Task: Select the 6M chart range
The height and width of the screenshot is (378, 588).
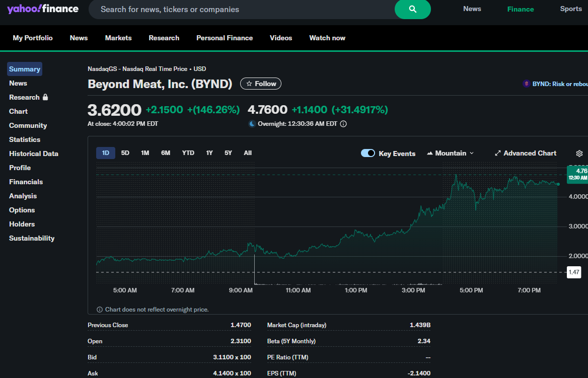Action: [166, 153]
